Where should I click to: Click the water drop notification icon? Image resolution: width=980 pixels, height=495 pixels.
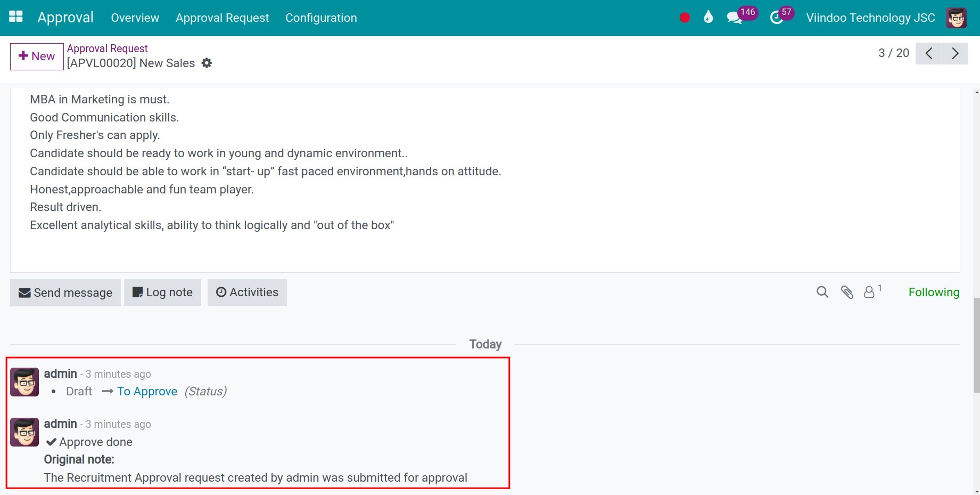[708, 17]
